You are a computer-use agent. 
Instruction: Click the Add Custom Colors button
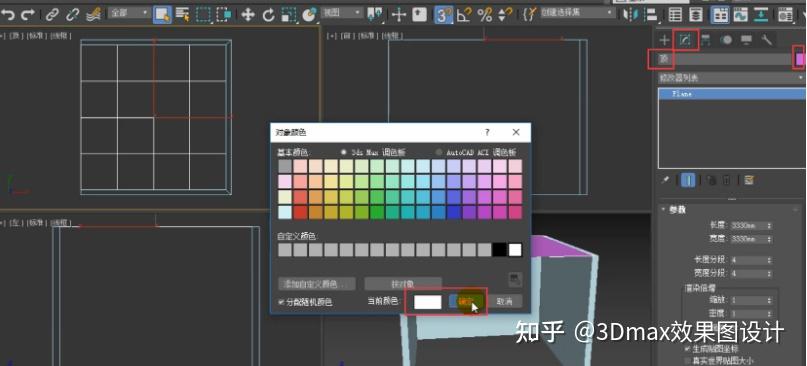317,284
